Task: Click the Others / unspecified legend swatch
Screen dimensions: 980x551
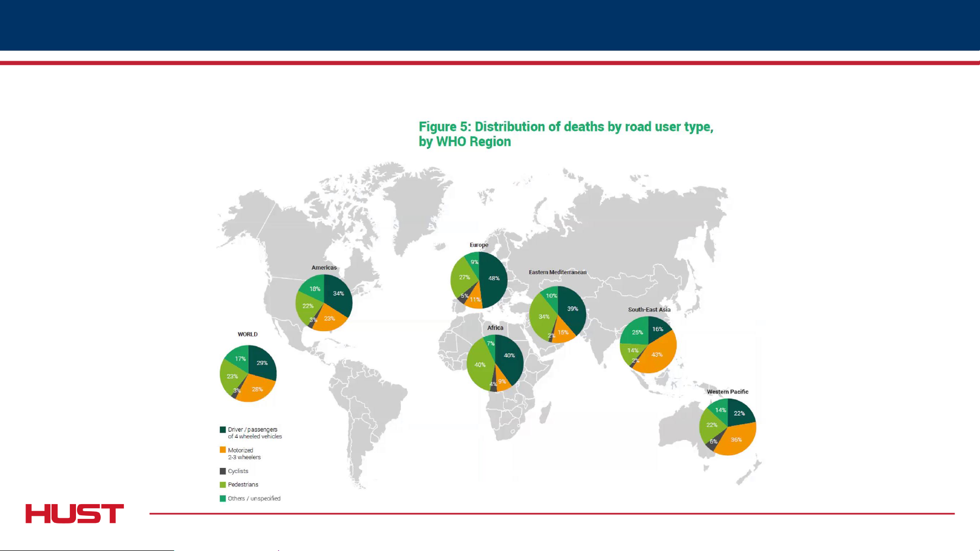Action: pyautogui.click(x=222, y=498)
